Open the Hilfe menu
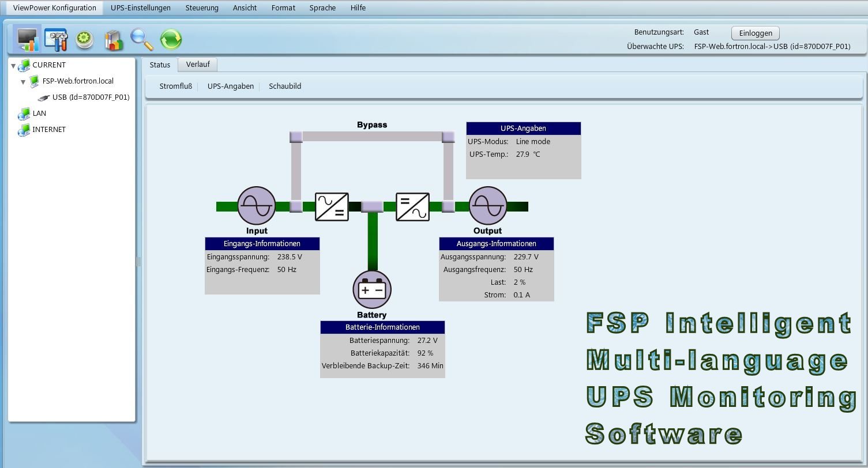 [358, 8]
